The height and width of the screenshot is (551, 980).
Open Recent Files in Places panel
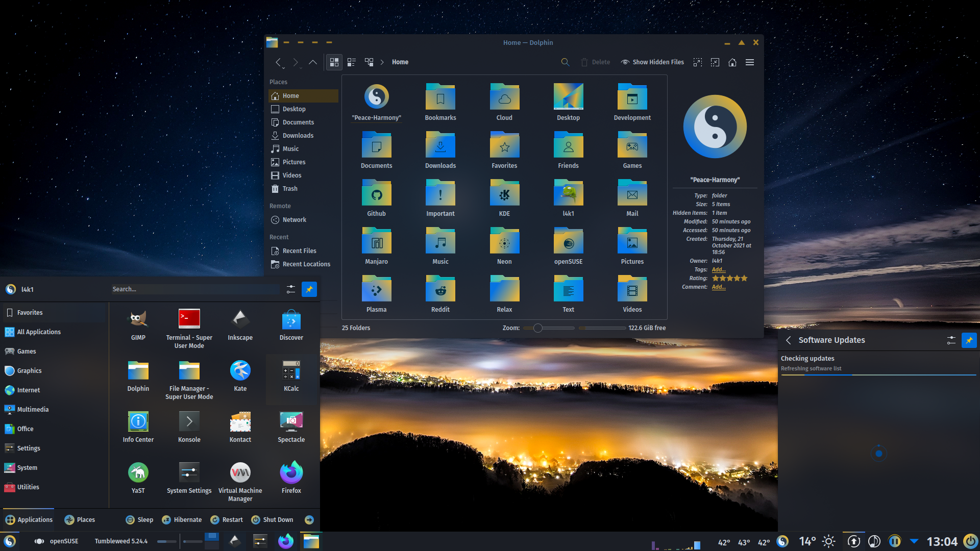303,251
